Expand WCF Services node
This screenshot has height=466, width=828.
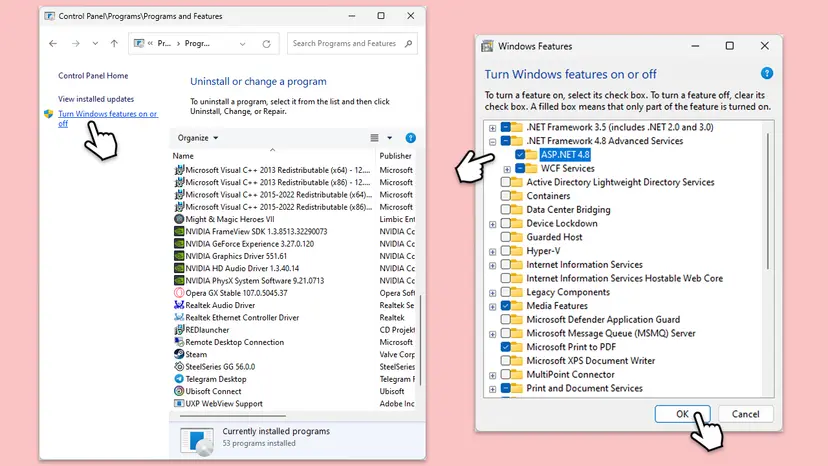point(507,169)
